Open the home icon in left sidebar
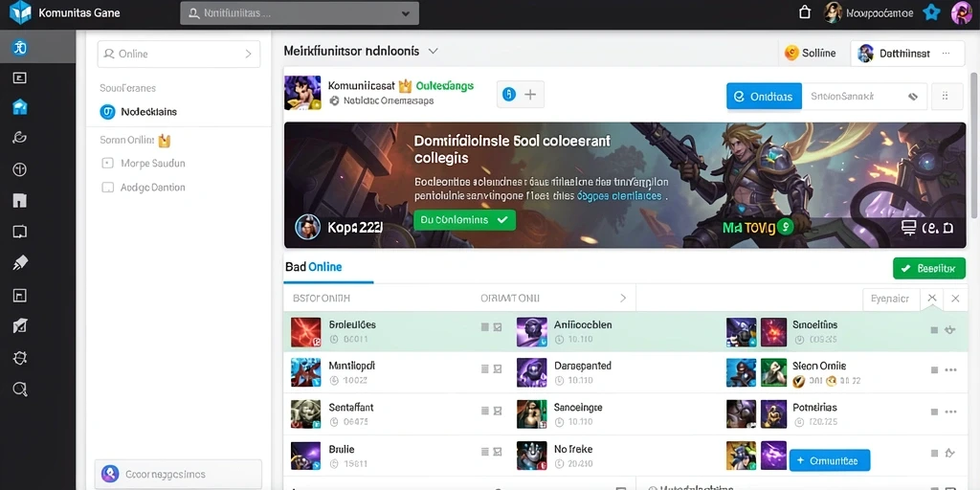 coord(20,107)
